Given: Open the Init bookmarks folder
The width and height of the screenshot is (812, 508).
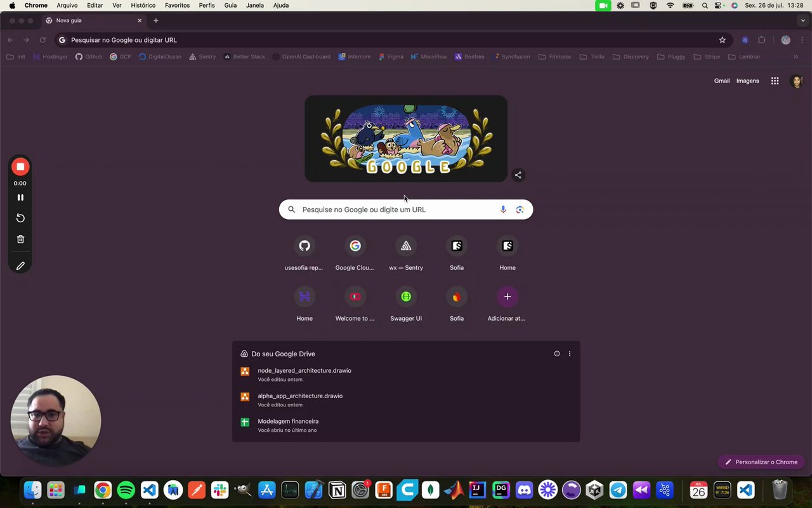Looking at the screenshot, I should 16,57.
